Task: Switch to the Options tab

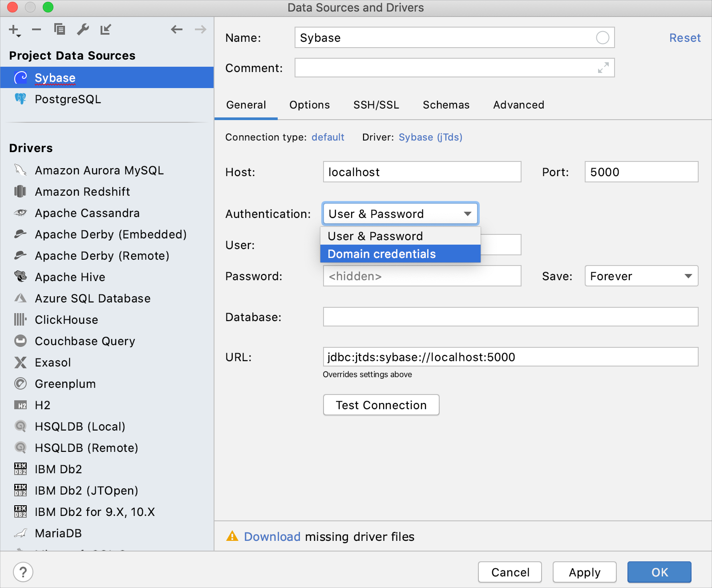Action: pos(310,105)
